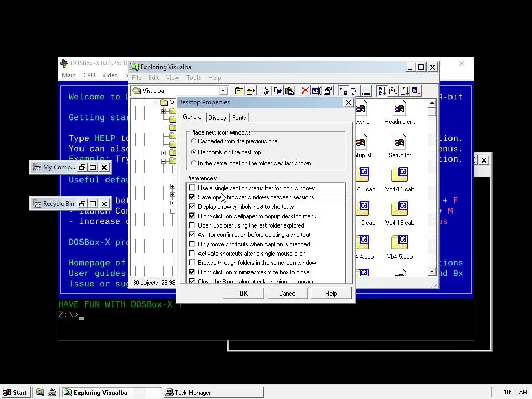The height and width of the screenshot is (399, 532).
Task: Enable Open Explorer using last folder explored
Action: coord(192,225)
